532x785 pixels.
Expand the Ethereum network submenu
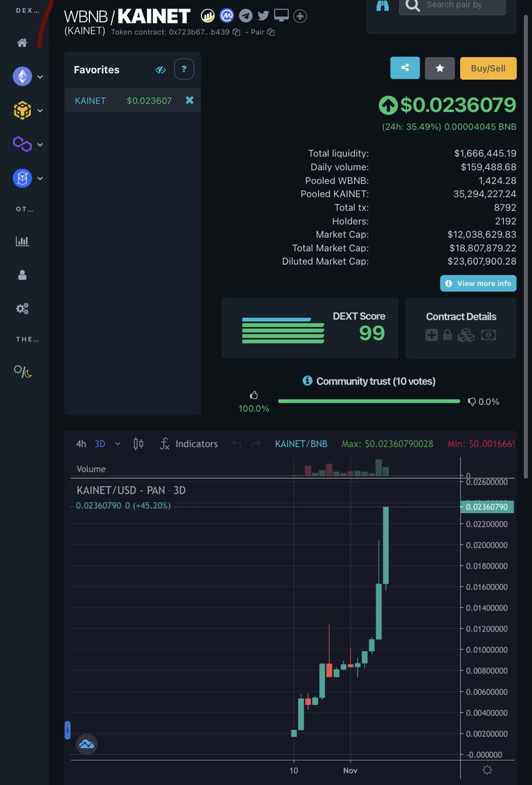click(40, 77)
